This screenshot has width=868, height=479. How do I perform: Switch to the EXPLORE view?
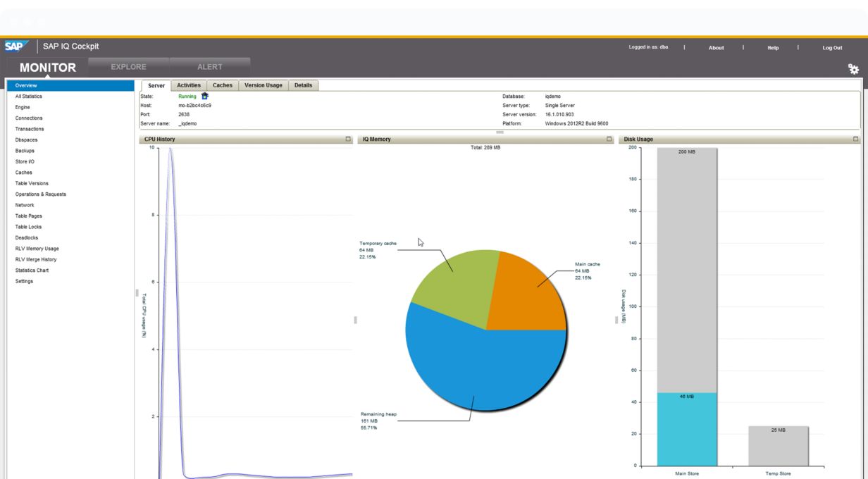click(128, 67)
